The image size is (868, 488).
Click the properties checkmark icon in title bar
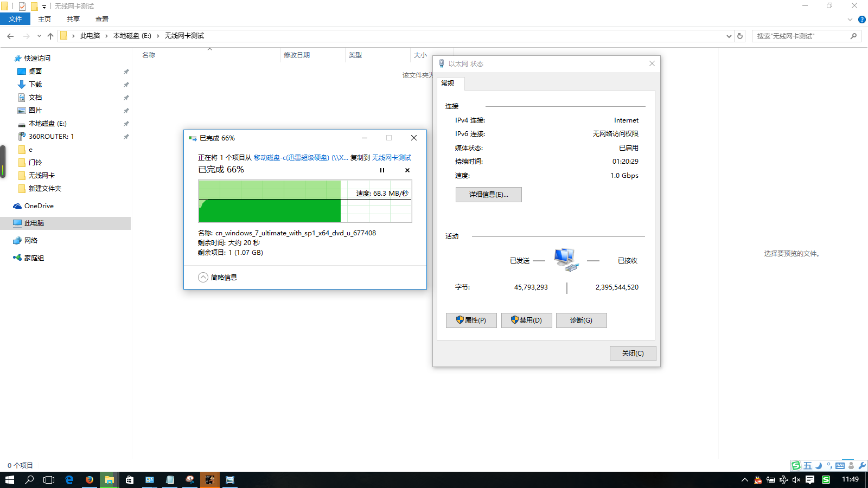(x=22, y=7)
